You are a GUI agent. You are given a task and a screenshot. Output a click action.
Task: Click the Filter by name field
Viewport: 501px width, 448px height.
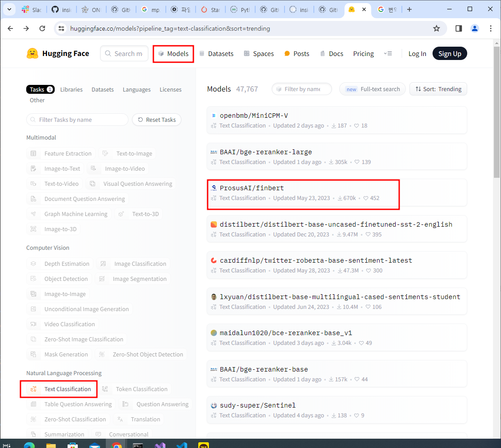[x=301, y=89]
